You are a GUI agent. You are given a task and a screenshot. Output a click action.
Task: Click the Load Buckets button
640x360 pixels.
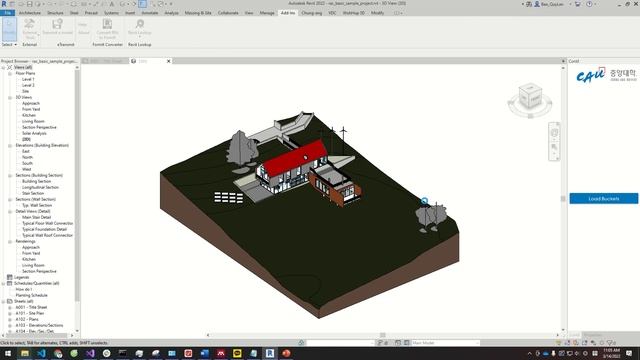point(604,199)
